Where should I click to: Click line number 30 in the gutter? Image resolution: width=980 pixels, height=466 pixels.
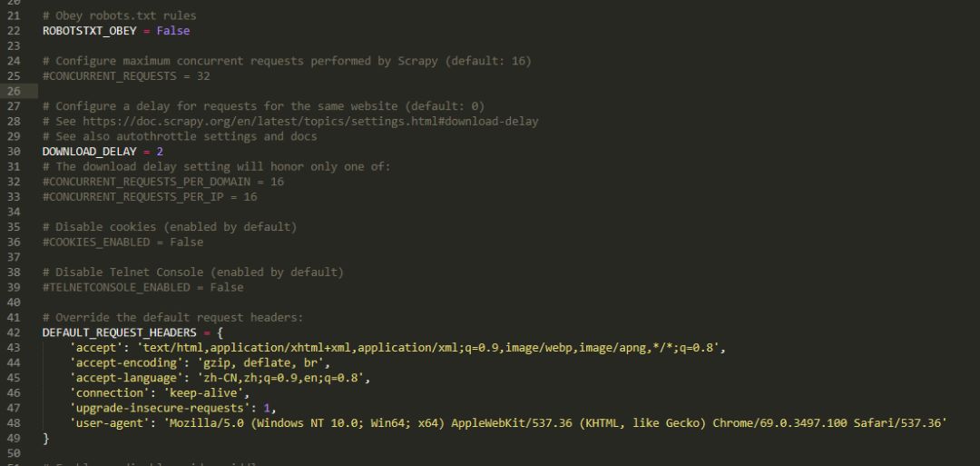tap(14, 152)
